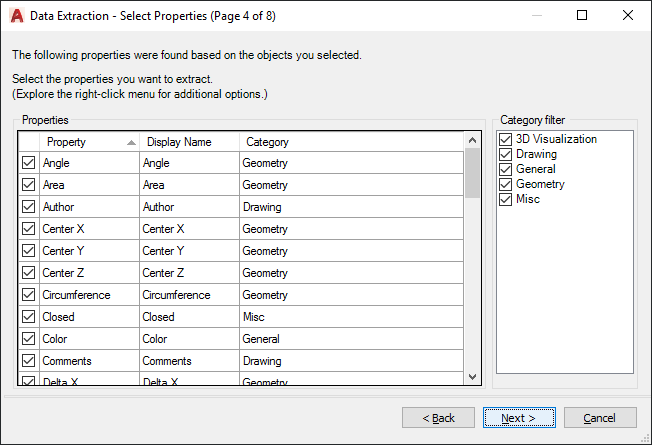
Task: Toggle the Misc category filter
Action: (x=506, y=199)
